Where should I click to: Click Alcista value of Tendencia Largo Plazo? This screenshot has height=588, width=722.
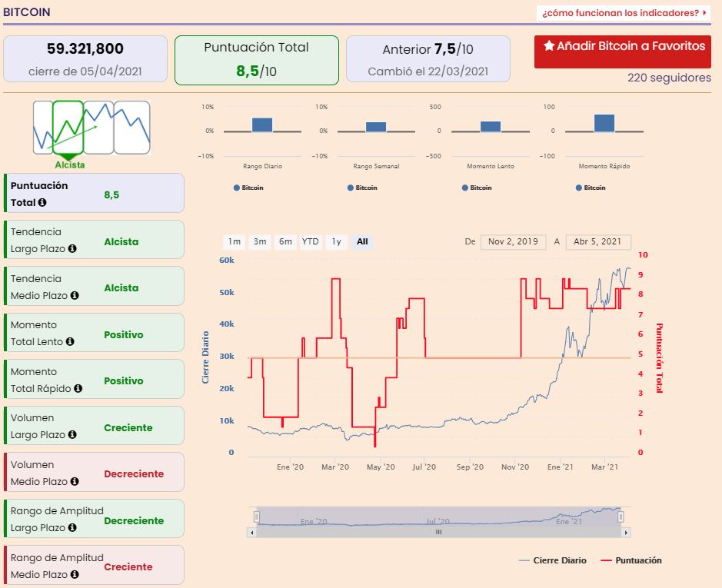pos(121,242)
